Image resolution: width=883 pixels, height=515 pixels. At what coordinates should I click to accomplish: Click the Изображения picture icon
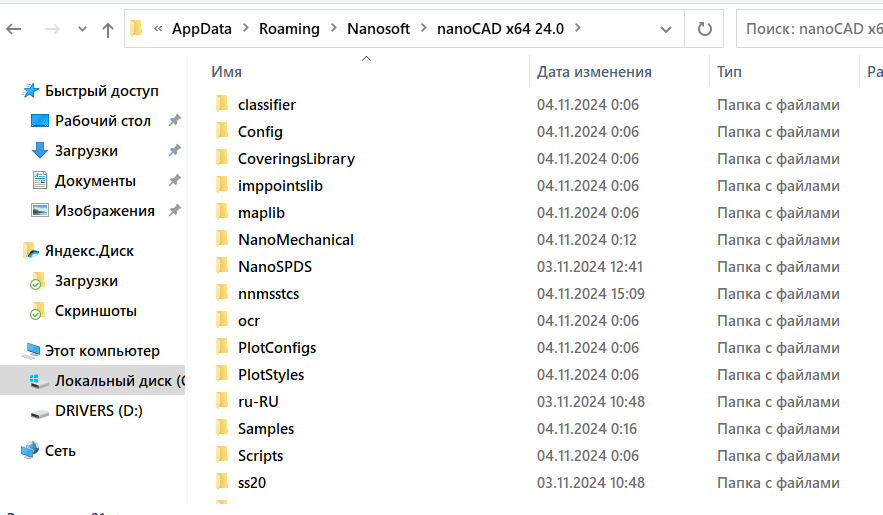40,211
